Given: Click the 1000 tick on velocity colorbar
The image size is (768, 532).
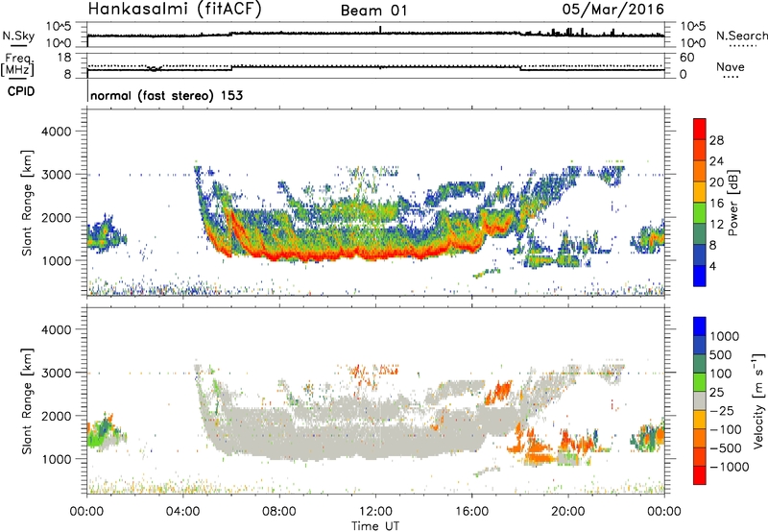Looking at the screenshot, I should (724, 336).
